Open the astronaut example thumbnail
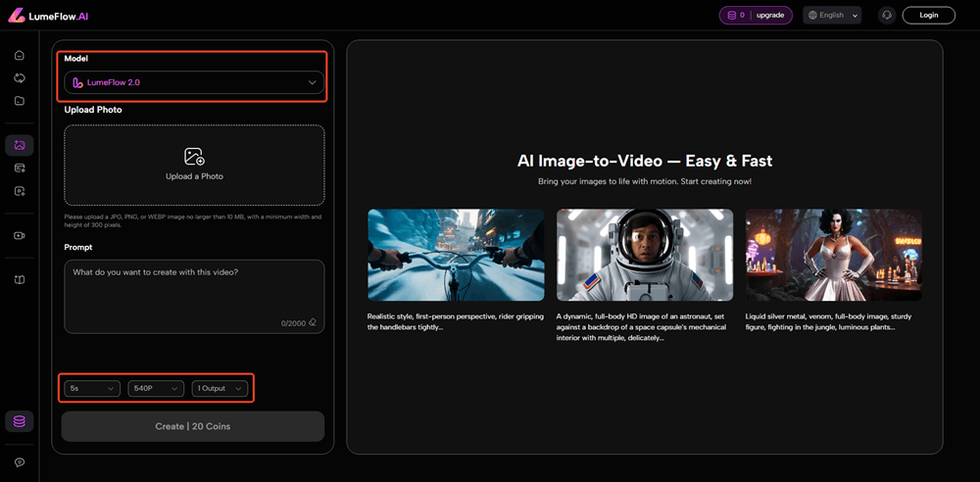Screen dimensions: 980x482 tap(645, 255)
